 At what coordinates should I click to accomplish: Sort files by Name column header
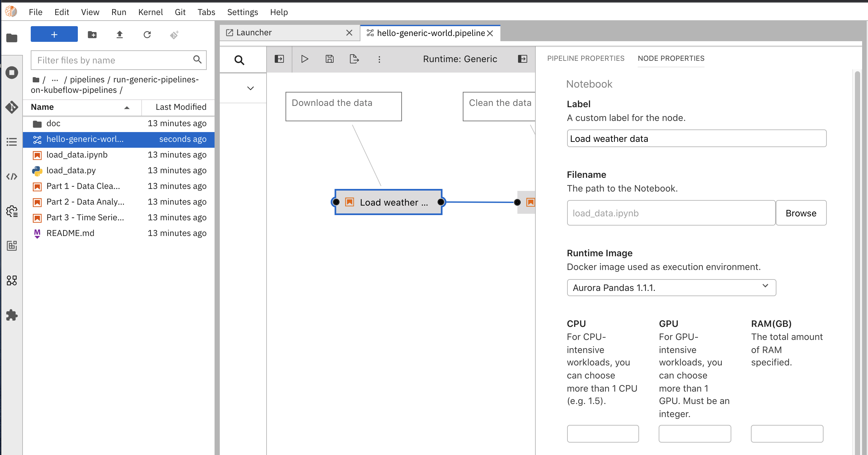click(42, 107)
